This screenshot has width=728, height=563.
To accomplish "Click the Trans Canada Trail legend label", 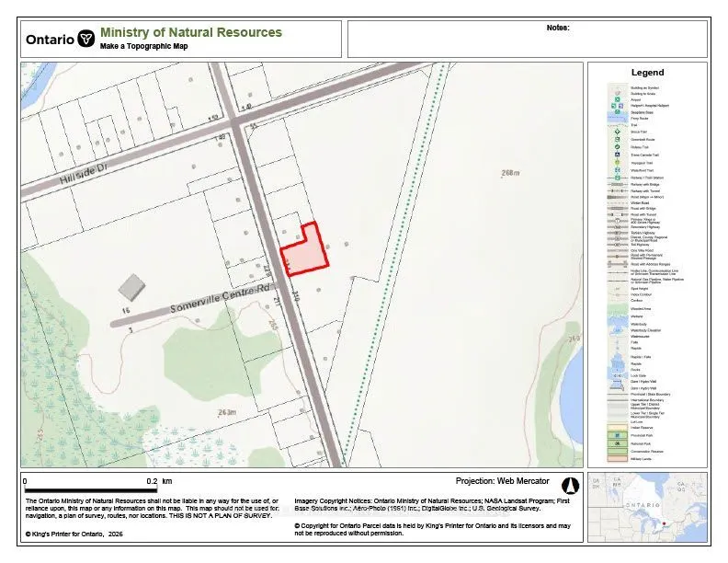I will click(645, 155).
